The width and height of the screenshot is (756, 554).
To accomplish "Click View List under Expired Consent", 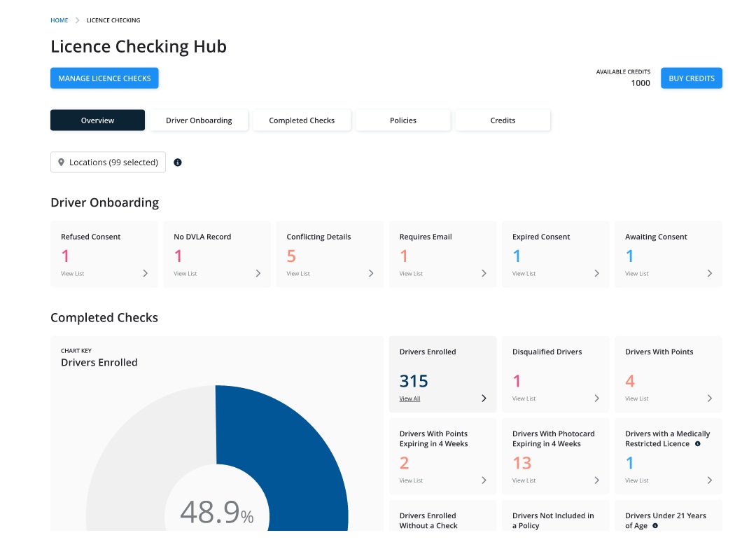I will coord(524,274).
